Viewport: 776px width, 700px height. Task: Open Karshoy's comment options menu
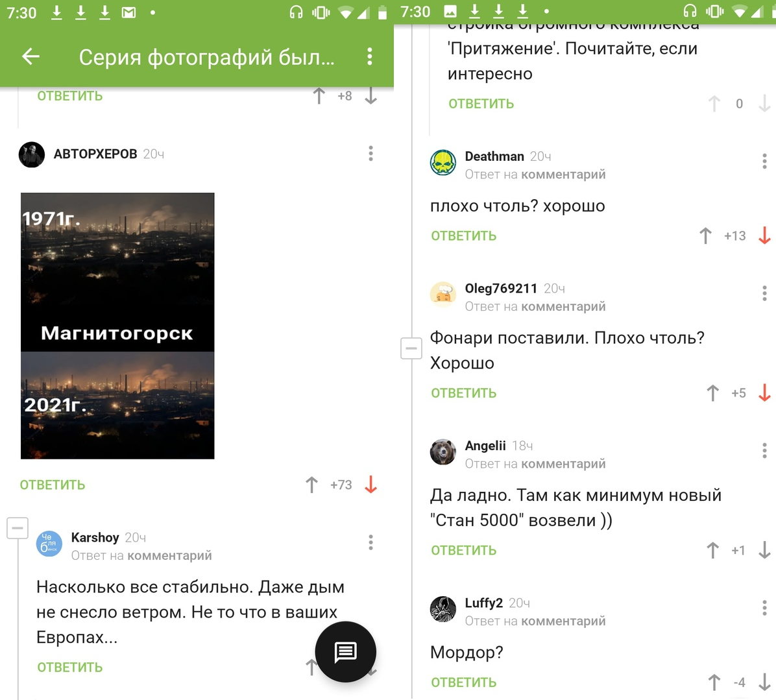click(370, 542)
